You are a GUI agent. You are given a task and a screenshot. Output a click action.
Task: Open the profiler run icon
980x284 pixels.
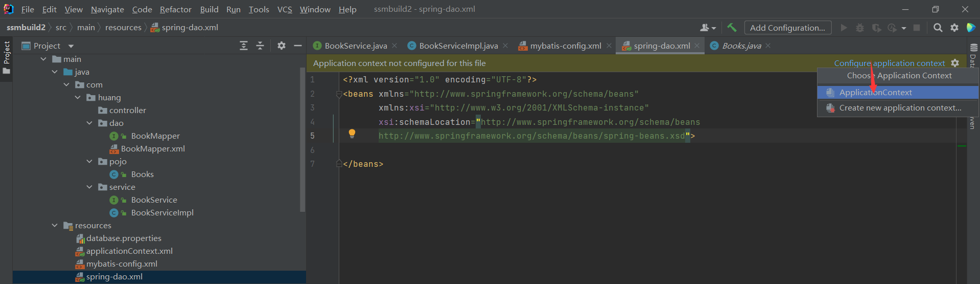[893, 28]
